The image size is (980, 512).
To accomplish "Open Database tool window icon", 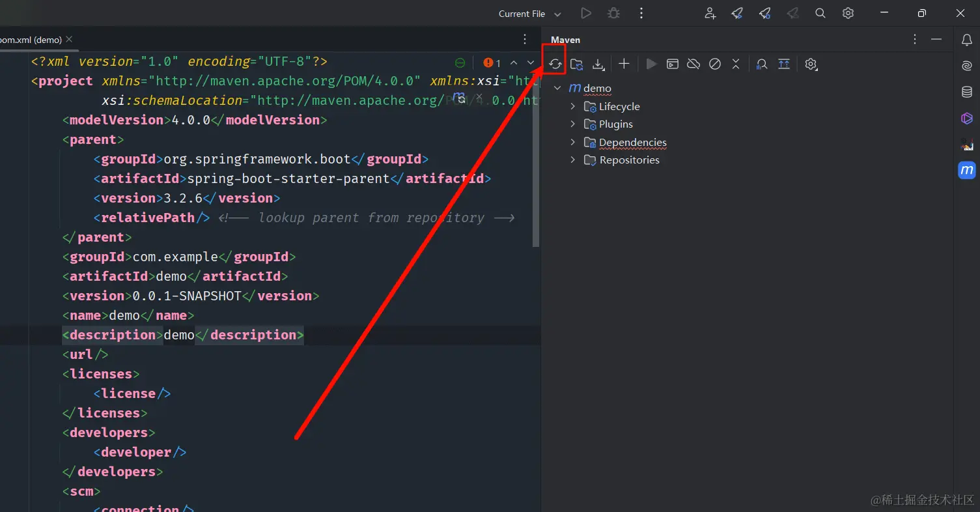I will tap(967, 92).
